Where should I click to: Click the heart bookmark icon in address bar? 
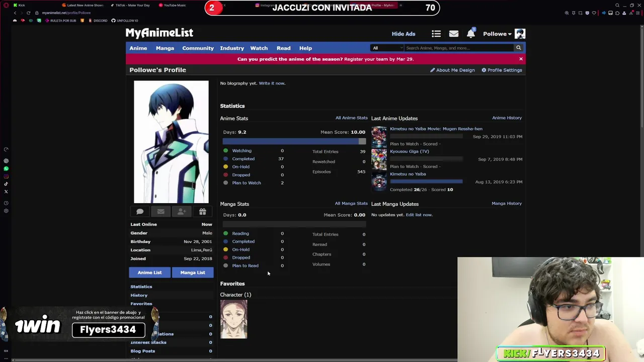[x=594, y=13]
